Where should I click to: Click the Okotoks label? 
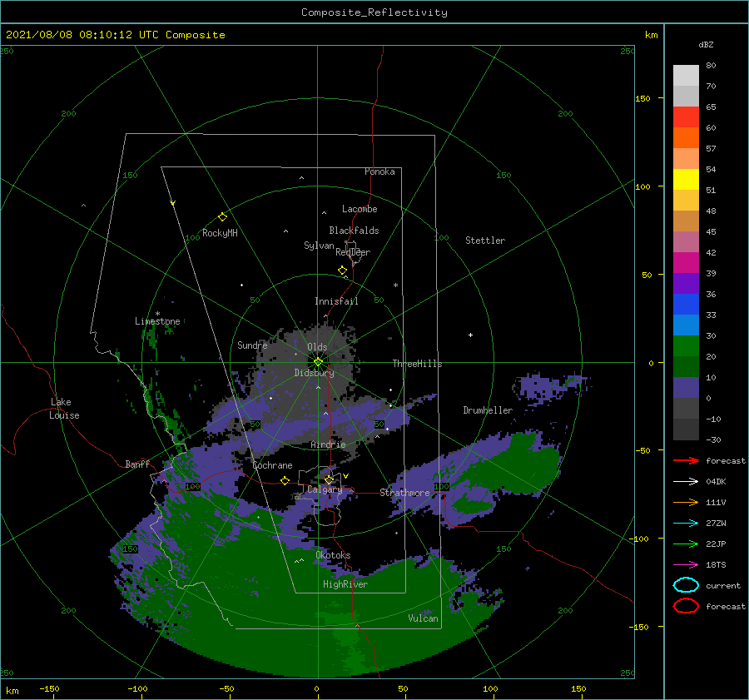[x=333, y=554]
